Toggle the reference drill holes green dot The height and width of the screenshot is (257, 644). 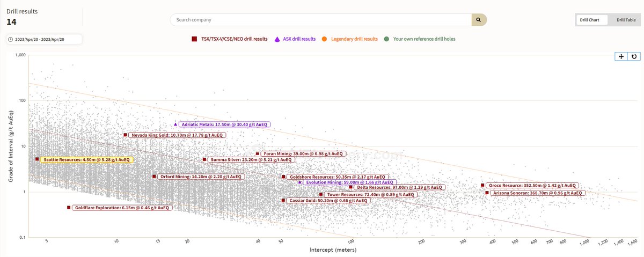(386, 39)
